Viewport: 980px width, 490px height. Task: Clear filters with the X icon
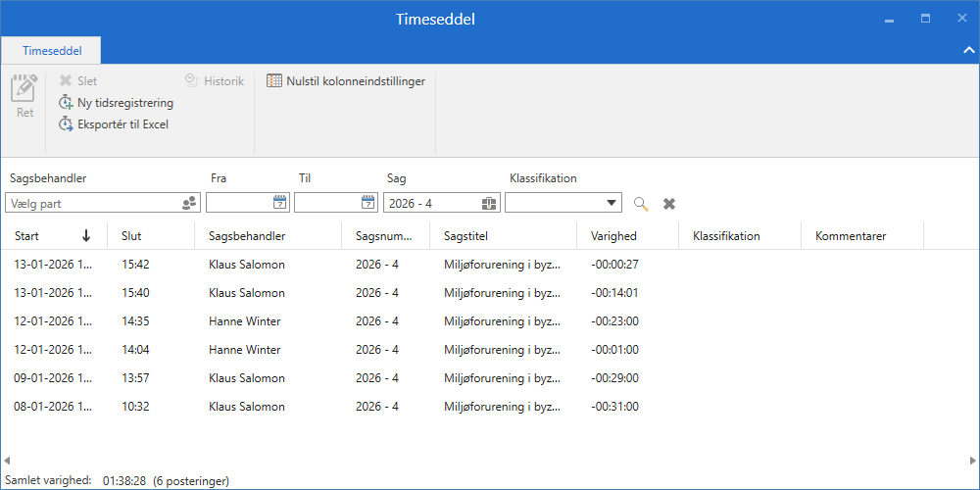pyautogui.click(x=669, y=203)
